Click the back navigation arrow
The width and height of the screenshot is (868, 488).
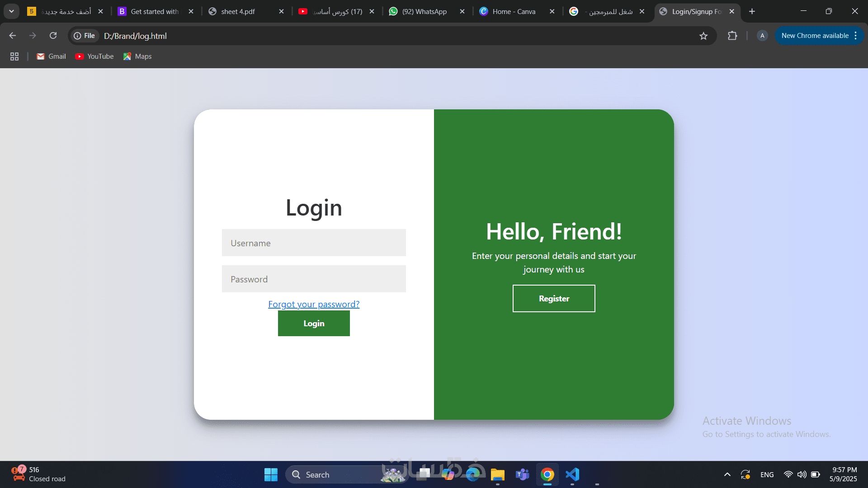13,36
